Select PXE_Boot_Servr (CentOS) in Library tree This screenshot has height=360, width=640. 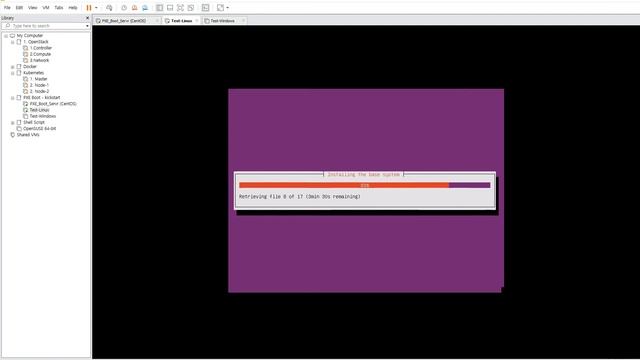pyautogui.click(x=53, y=104)
